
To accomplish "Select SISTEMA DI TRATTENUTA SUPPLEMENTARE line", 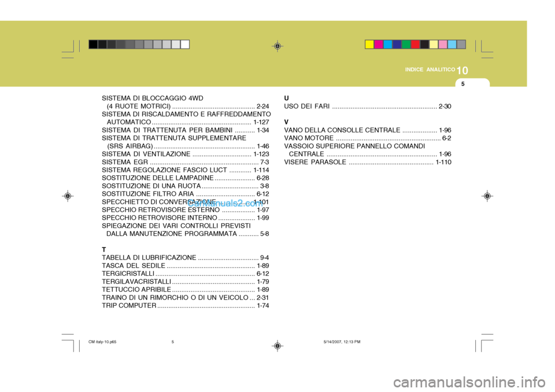I will 174,138.
